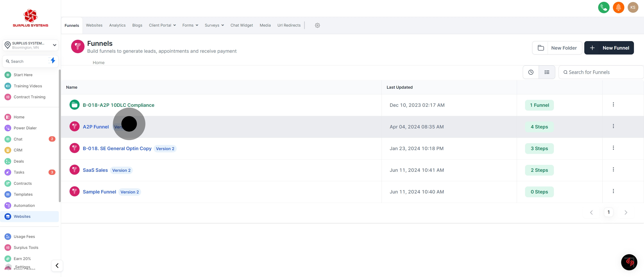The width and height of the screenshot is (644, 277).
Task: Open the B-018-A2P 10DLC Compliance folder
Action: pyautogui.click(x=118, y=105)
